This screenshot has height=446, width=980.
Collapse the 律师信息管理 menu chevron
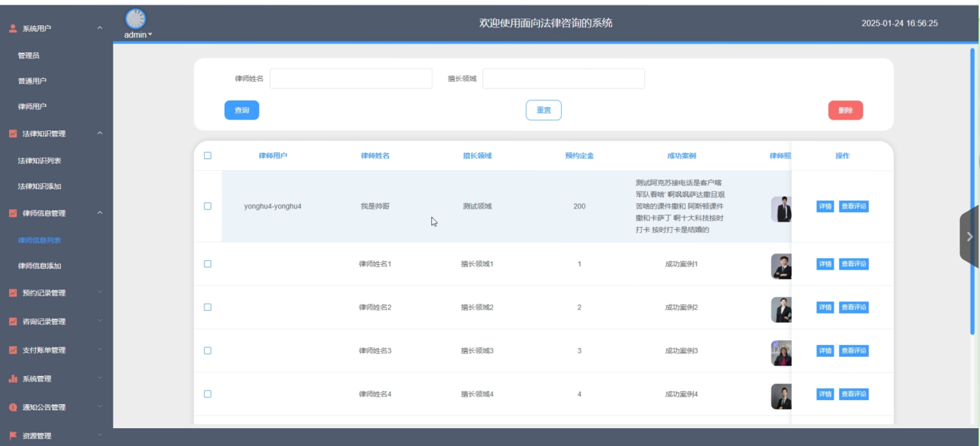[100, 213]
